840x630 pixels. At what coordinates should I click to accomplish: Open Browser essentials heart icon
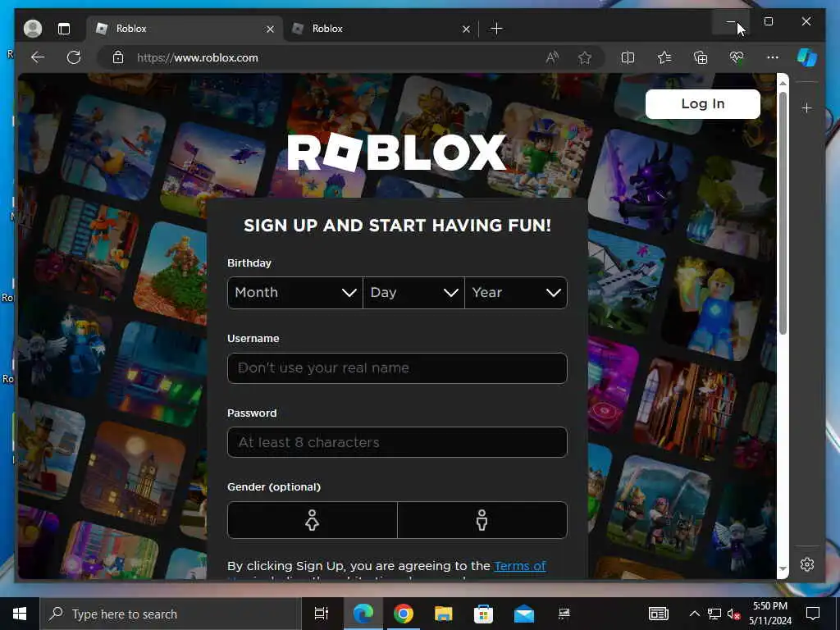coord(737,57)
